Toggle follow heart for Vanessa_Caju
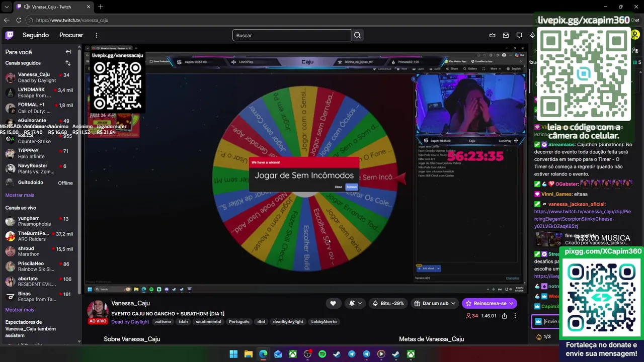This screenshot has width=644, height=362. (x=333, y=303)
